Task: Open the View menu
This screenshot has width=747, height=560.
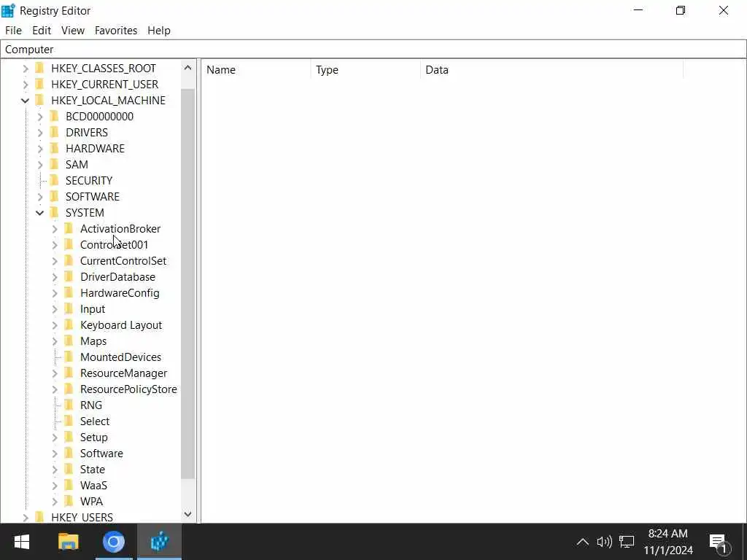Action: pyautogui.click(x=73, y=31)
